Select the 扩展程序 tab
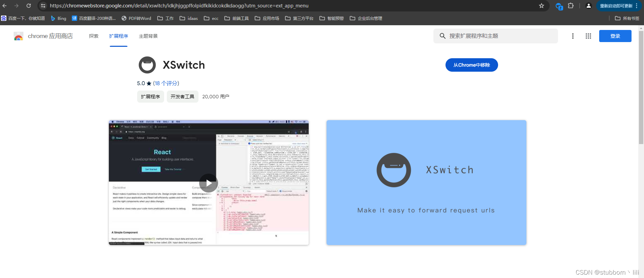644x278 pixels. pyautogui.click(x=119, y=36)
